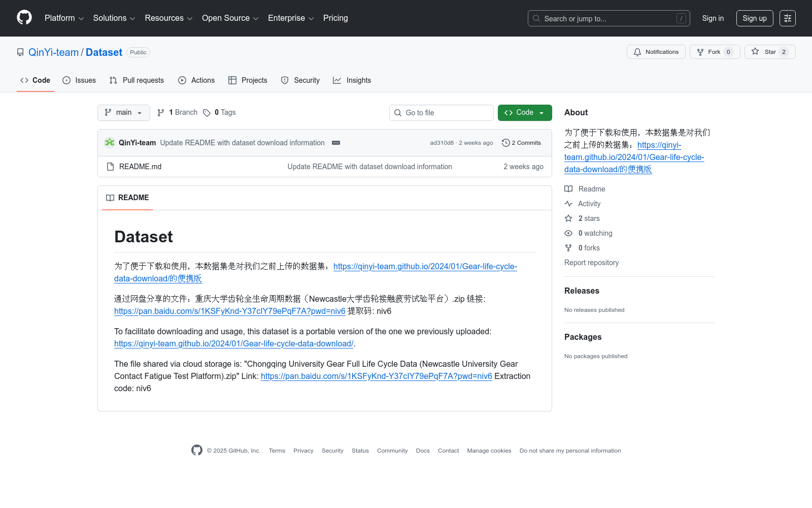Viewport: 812px width, 508px height.
Task: Open the README.md file
Action: coord(140,167)
